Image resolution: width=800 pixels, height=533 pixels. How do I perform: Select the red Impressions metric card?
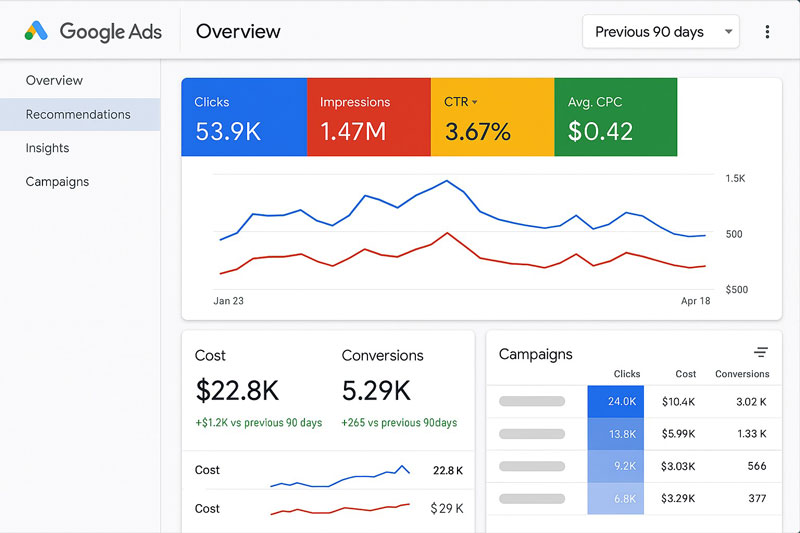click(x=368, y=118)
